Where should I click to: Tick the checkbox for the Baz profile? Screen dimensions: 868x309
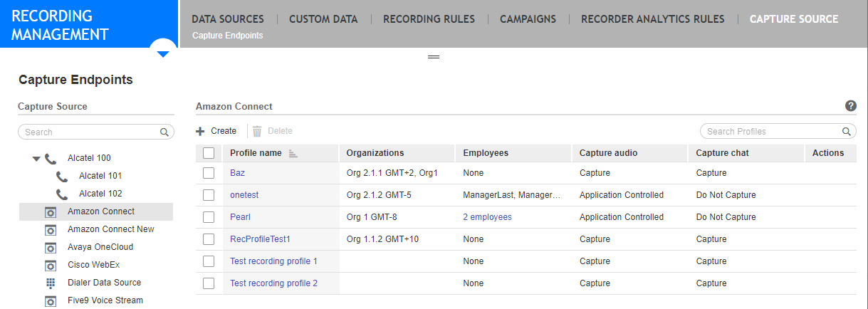click(209, 173)
